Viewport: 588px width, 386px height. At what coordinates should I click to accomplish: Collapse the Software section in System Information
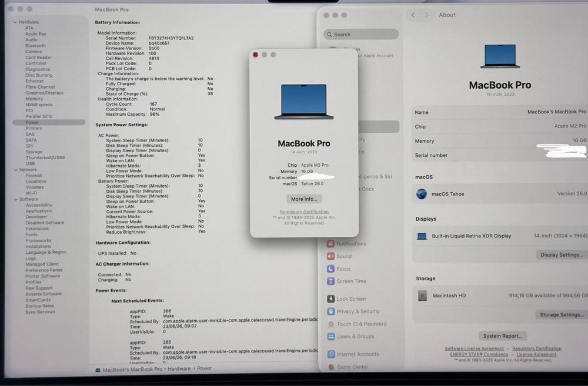click(x=16, y=199)
